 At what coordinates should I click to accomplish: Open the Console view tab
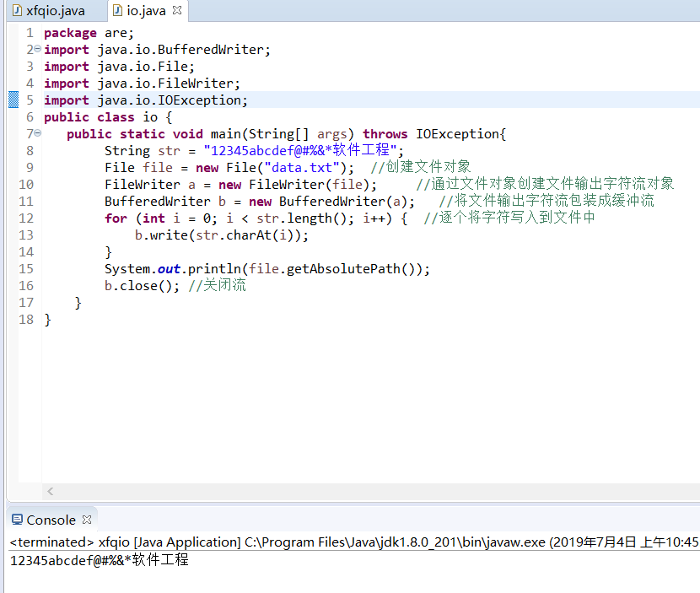51,520
